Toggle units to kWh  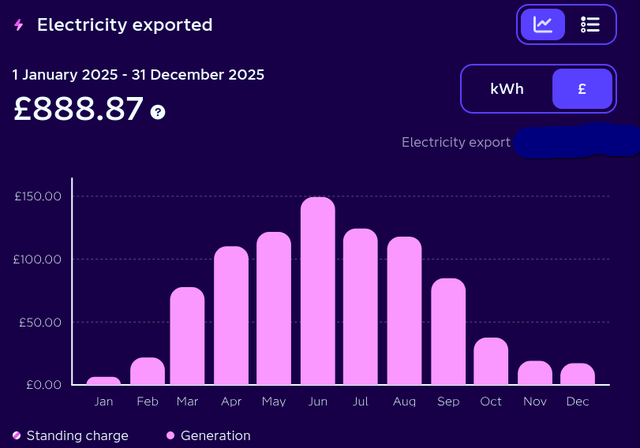507,89
